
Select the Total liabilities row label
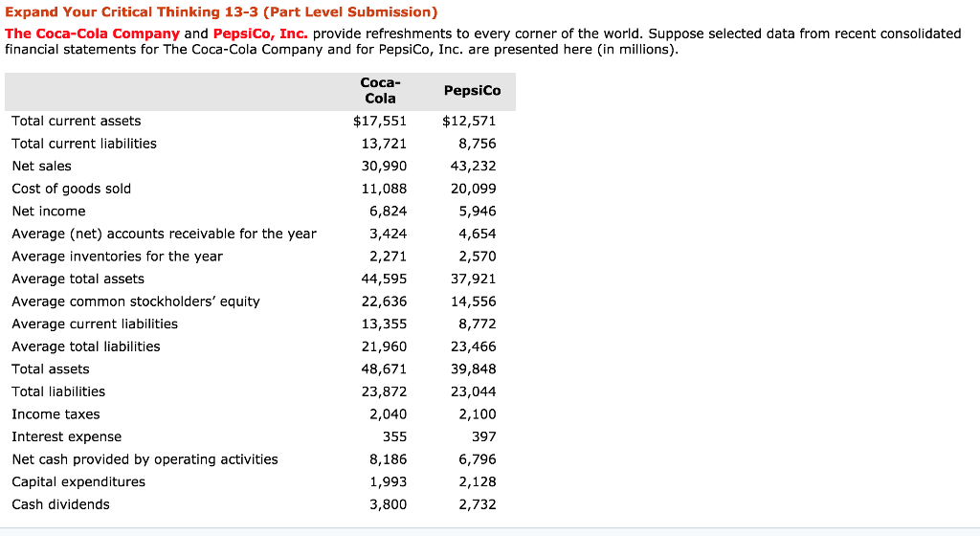coord(58,391)
